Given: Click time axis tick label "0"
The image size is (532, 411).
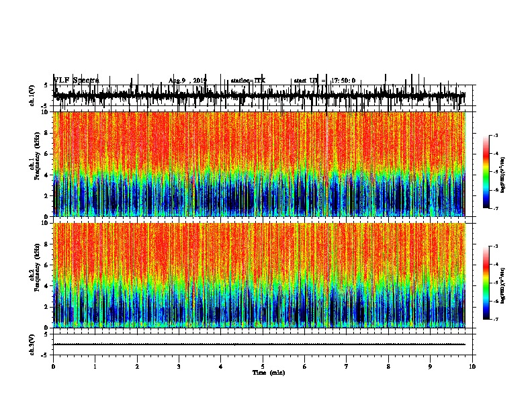Looking at the screenshot, I should [53, 367].
